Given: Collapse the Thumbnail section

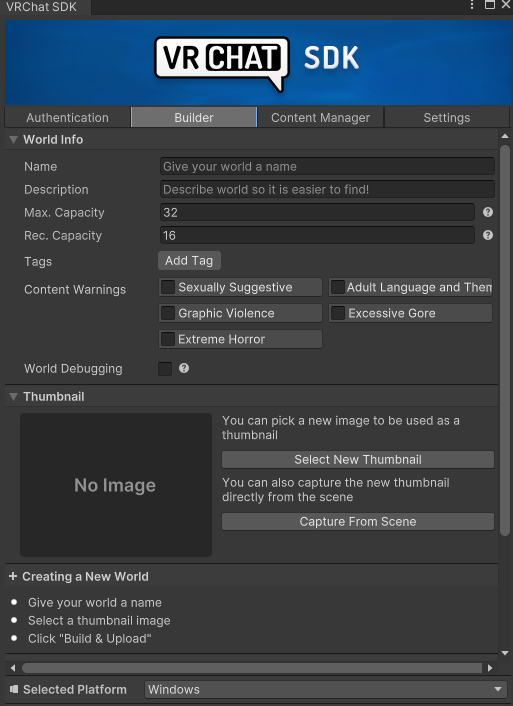Looking at the screenshot, I should tap(14, 397).
